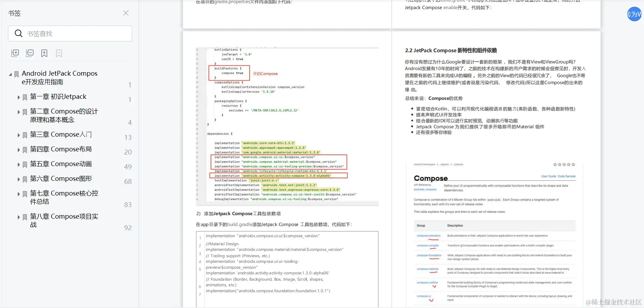Go to 第一章 初识Jetpack
Image resolution: width=644 pixels, height=308 pixels.
tap(58, 96)
